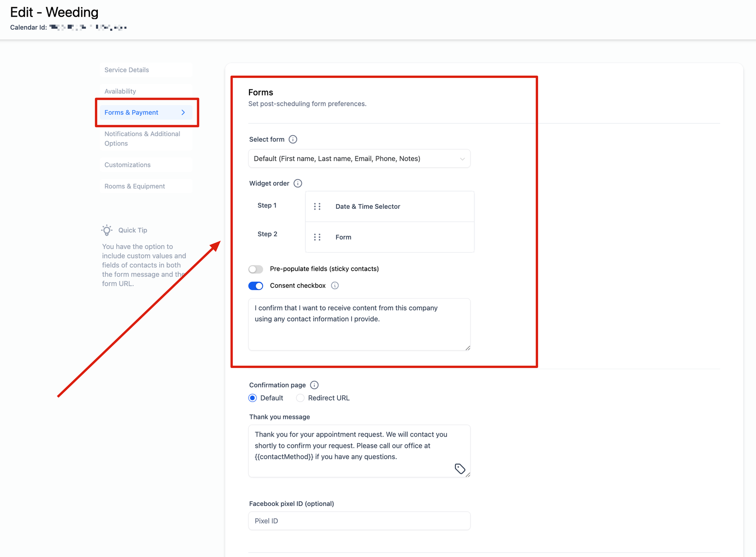
Task: Click the Widget order info icon
Action: click(298, 183)
